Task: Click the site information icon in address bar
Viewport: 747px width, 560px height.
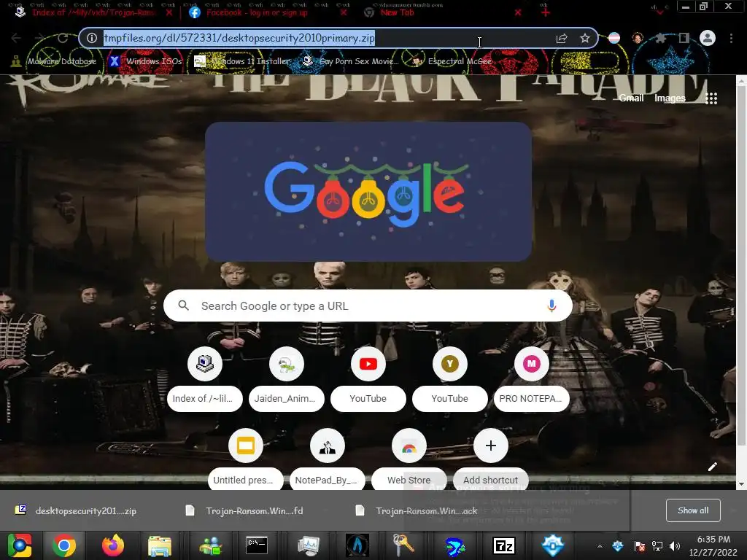Action: pyautogui.click(x=92, y=38)
